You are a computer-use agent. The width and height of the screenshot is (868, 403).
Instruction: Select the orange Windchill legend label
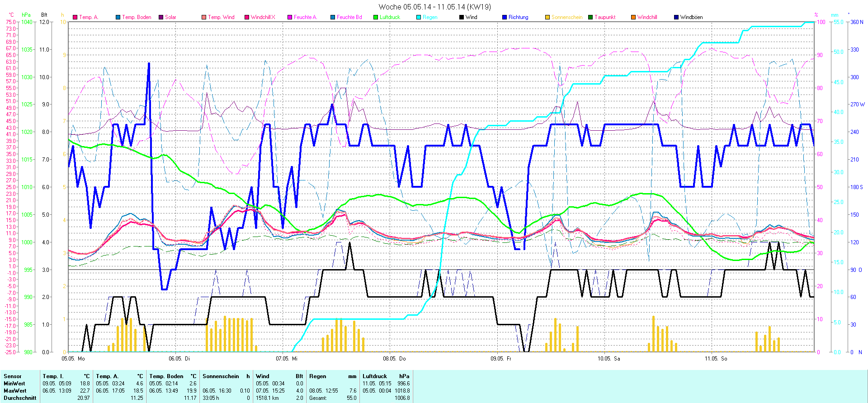click(x=647, y=17)
